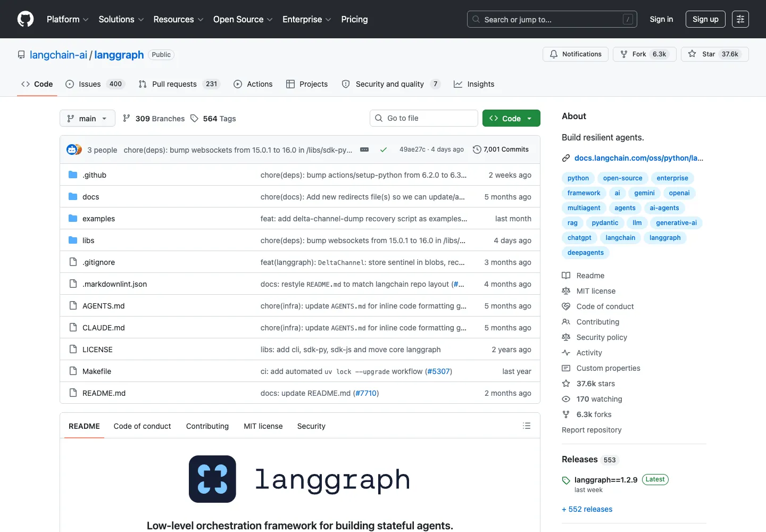Open Security and quality tab
The height and width of the screenshot is (532, 766).
tap(391, 84)
